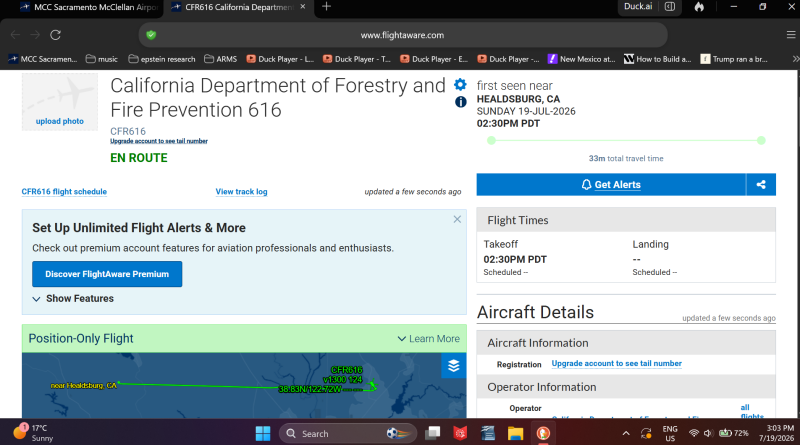
Task: Click flight progress bar start dot
Action: click(x=491, y=140)
